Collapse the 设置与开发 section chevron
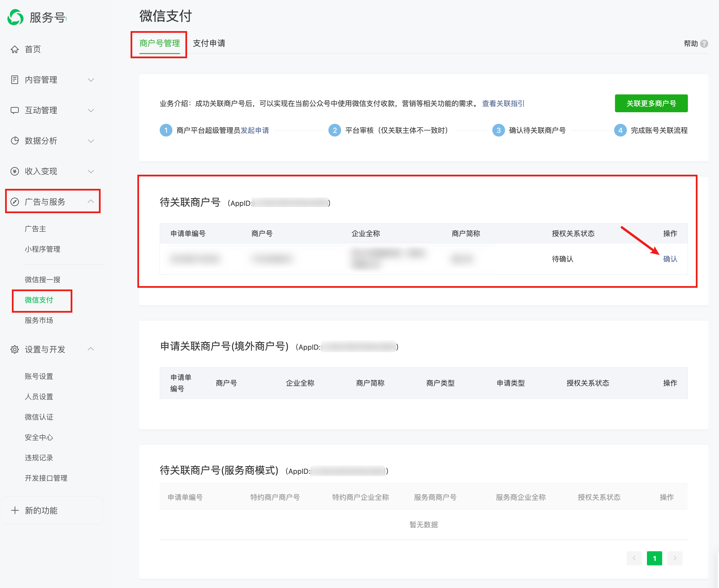719x588 pixels. 91,349
